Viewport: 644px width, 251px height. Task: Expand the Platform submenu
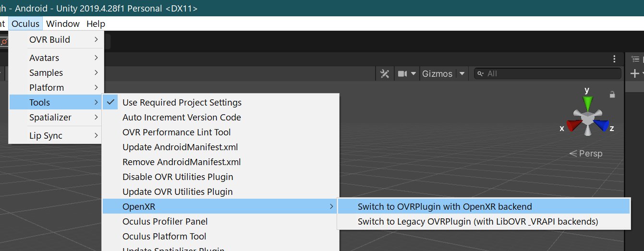56,87
